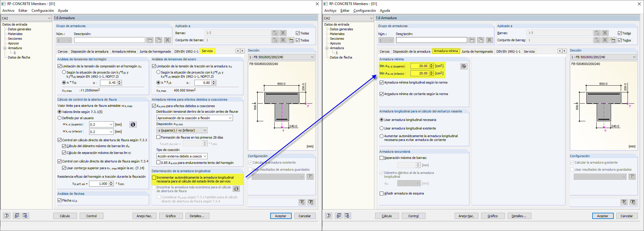
Task: Copy reinforcement group icon in right window
Action: [481, 40]
